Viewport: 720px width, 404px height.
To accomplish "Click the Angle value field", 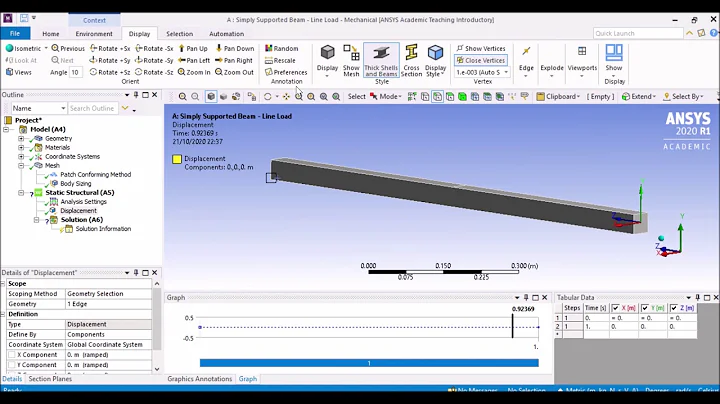I will (x=76, y=72).
